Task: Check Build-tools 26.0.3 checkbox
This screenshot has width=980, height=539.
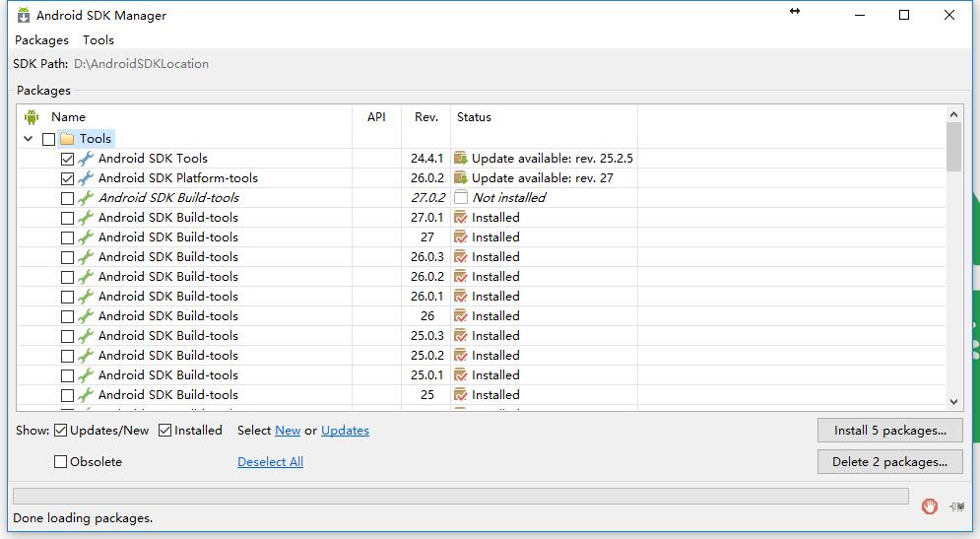Action: tap(68, 257)
